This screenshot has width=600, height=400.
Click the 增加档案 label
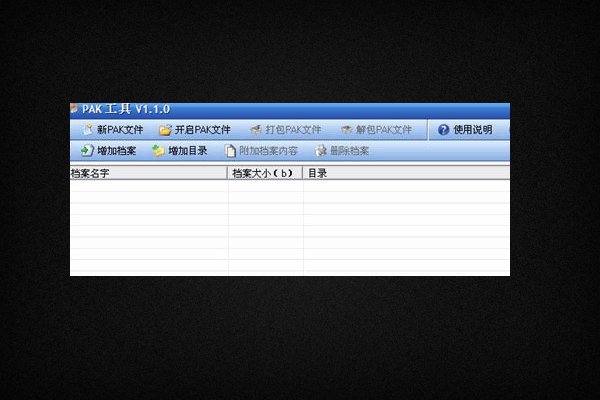[117, 151]
